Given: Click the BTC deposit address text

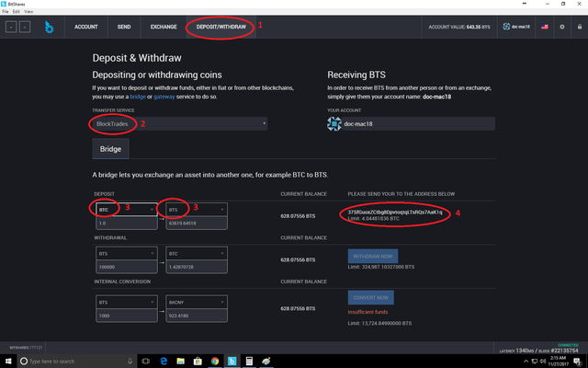Looking at the screenshot, I should pos(395,213).
